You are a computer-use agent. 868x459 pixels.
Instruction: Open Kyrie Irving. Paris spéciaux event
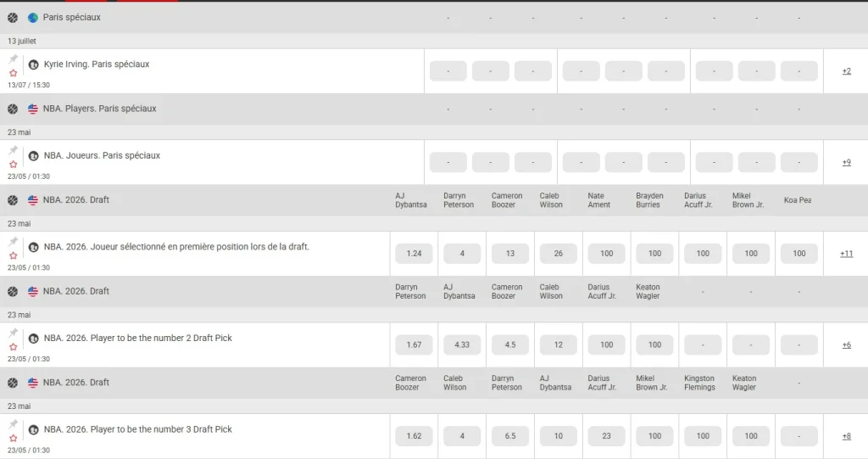click(97, 64)
